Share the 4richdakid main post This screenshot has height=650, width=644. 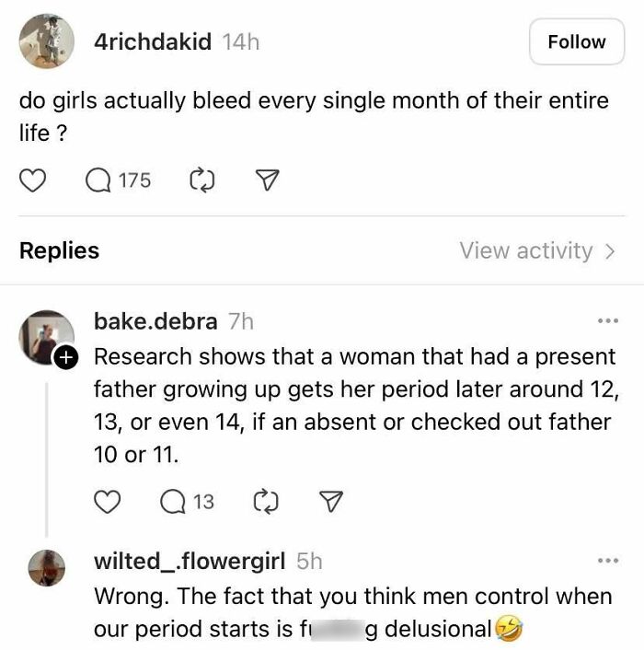265,180
